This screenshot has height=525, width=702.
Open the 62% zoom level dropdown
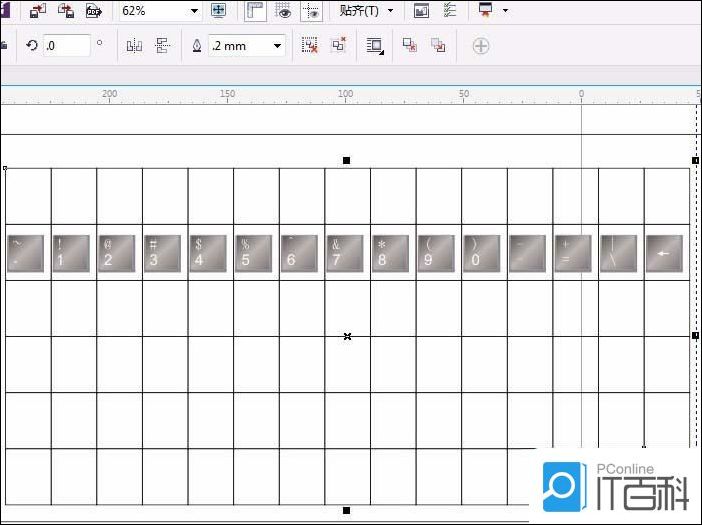pos(194,11)
